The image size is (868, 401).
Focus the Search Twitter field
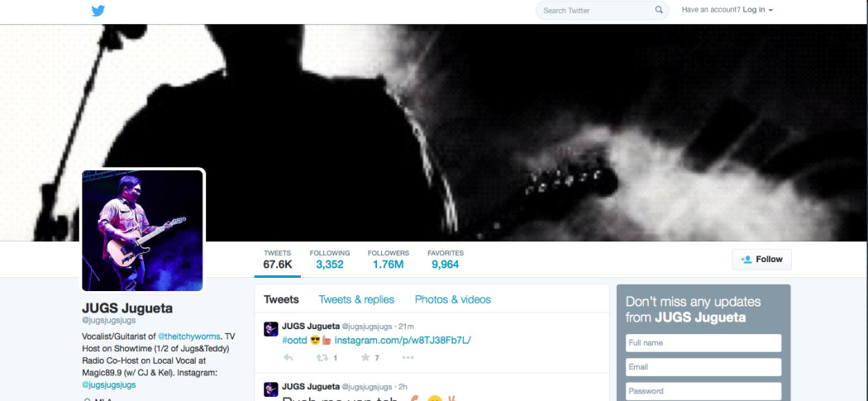click(603, 11)
